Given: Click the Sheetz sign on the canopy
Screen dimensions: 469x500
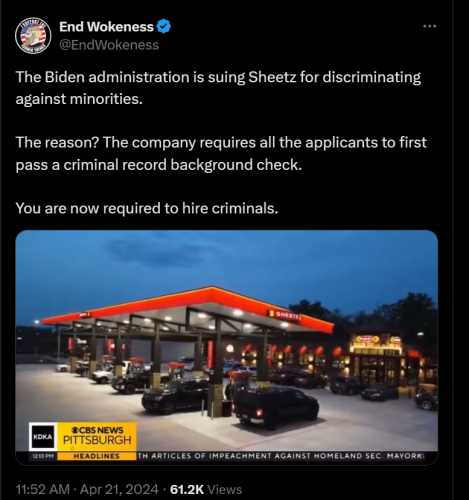Looking at the screenshot, I should 284,315.
